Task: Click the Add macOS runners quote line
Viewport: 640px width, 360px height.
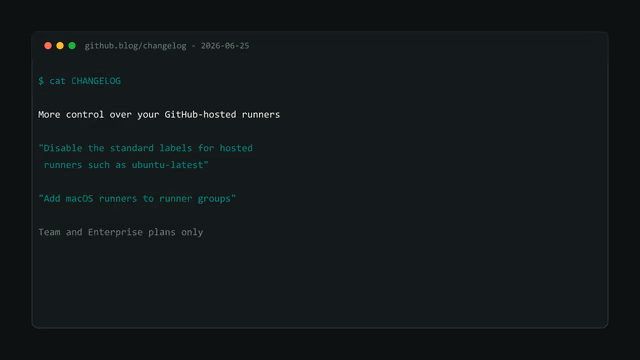Action: pos(137,199)
